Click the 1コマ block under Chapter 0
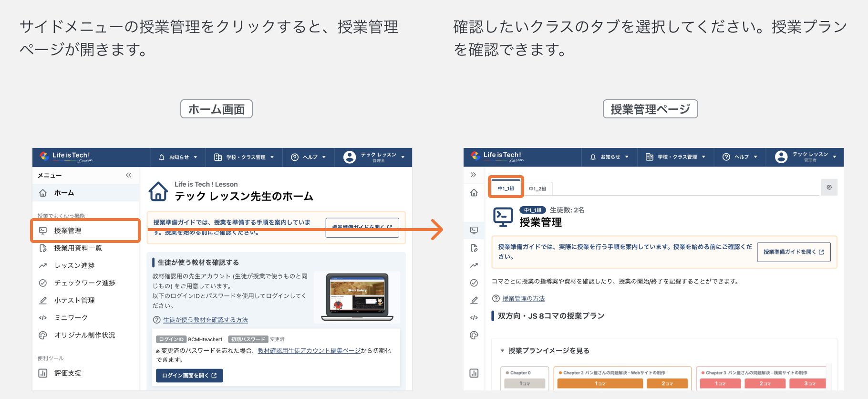The image size is (868, 399). 525,383
